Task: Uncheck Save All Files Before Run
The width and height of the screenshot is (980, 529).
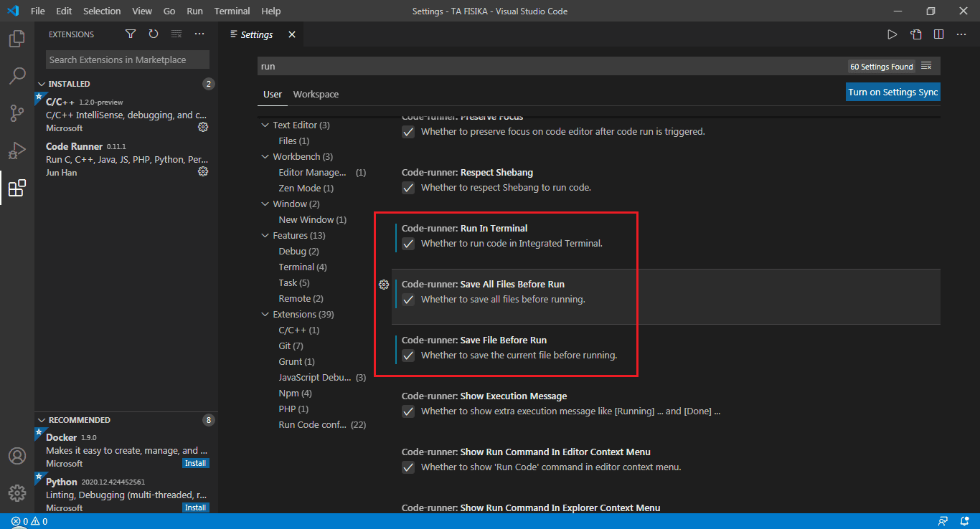Action: pos(408,300)
